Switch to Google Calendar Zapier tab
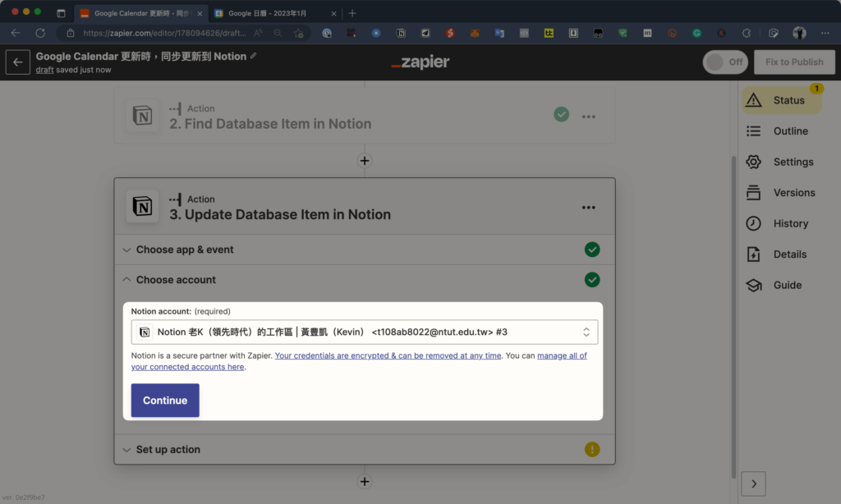 point(141,13)
